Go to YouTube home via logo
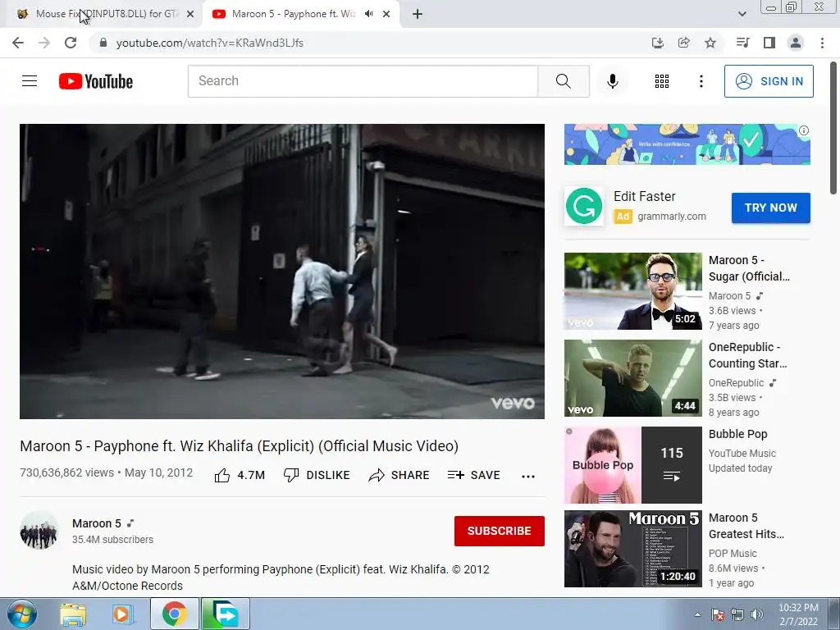Image resolution: width=840 pixels, height=630 pixels. tap(96, 81)
